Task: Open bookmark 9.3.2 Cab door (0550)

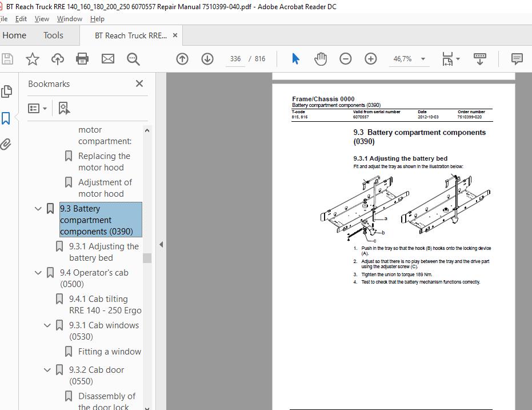Action: [97, 375]
